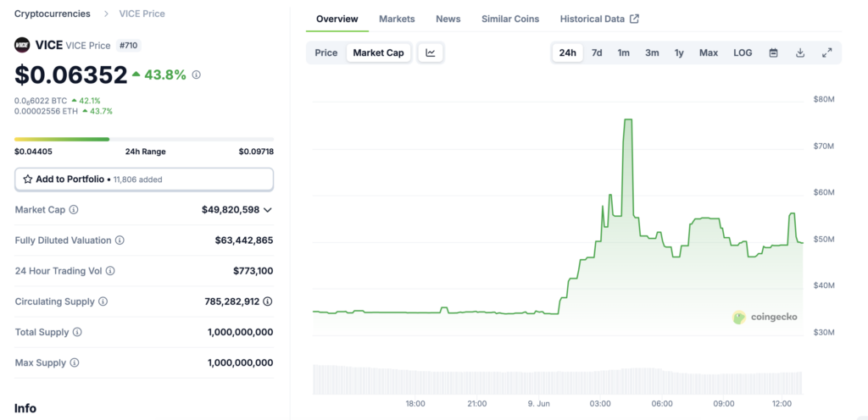Select 7d time range
The height and width of the screenshot is (420, 868).
tap(597, 52)
